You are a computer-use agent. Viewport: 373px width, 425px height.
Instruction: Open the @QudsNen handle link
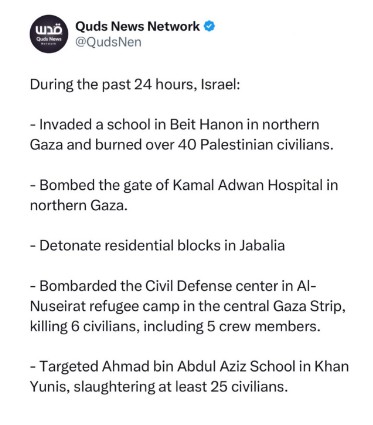pos(108,42)
